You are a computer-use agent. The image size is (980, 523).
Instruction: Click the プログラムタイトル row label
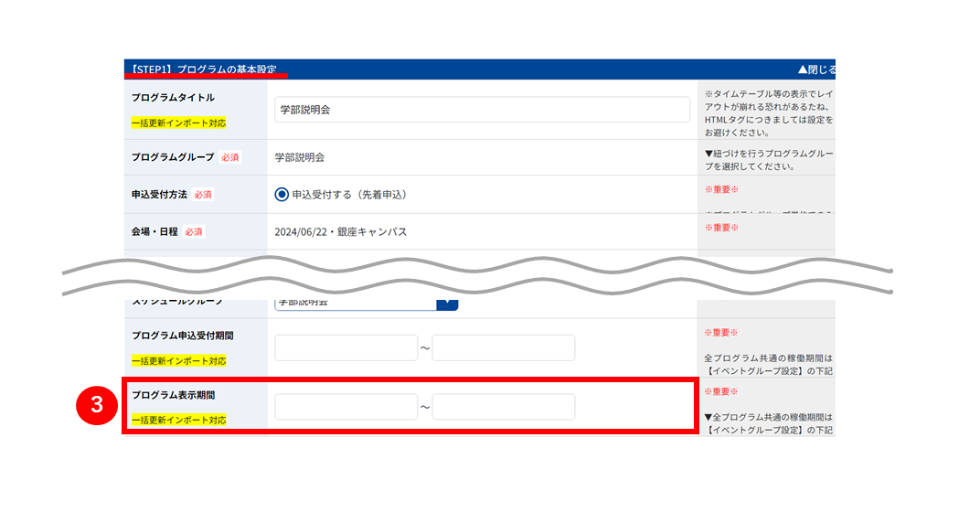(173, 98)
